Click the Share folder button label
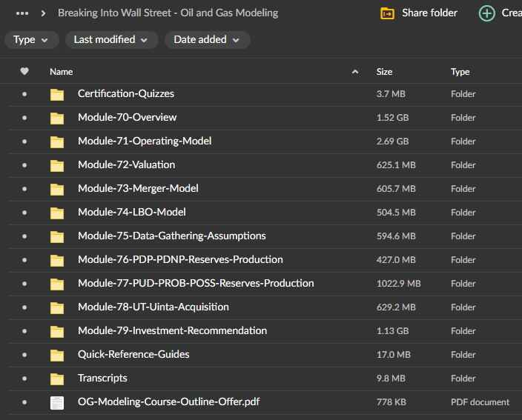522x420 pixels. (429, 13)
